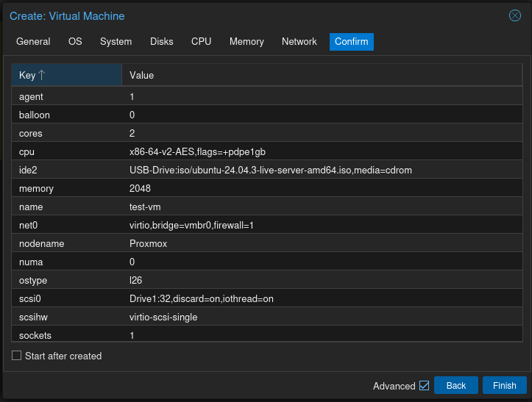Select net0 value virtio,bridge=vmbr0,firewall=1
Image resolution: width=532 pixels, height=402 pixels.
coord(191,225)
